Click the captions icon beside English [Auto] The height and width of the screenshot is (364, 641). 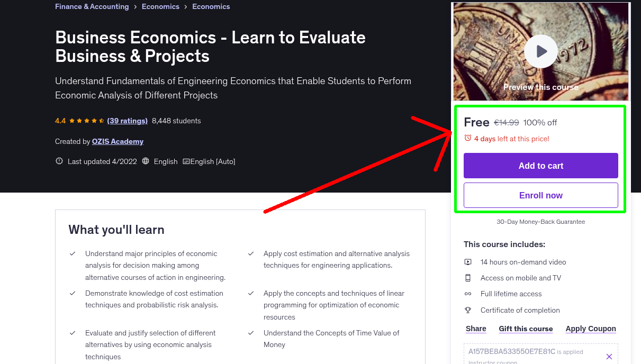[185, 161]
